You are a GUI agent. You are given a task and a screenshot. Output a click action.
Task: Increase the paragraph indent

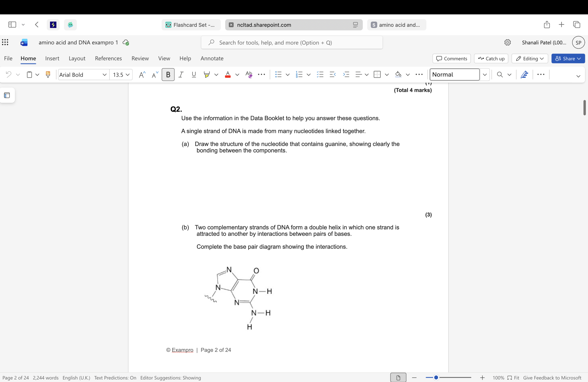pos(346,74)
